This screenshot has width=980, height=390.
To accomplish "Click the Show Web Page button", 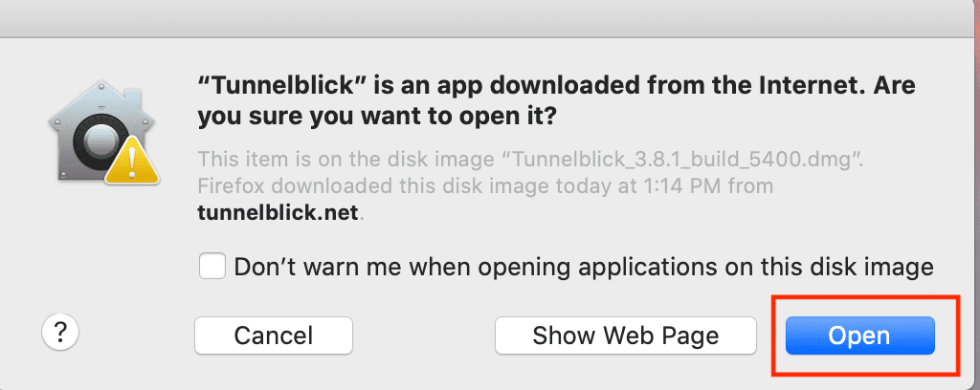I will coord(626,336).
